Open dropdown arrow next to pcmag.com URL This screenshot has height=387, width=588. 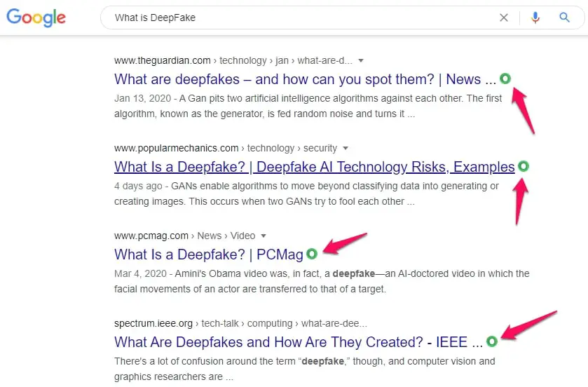pyautogui.click(x=264, y=236)
